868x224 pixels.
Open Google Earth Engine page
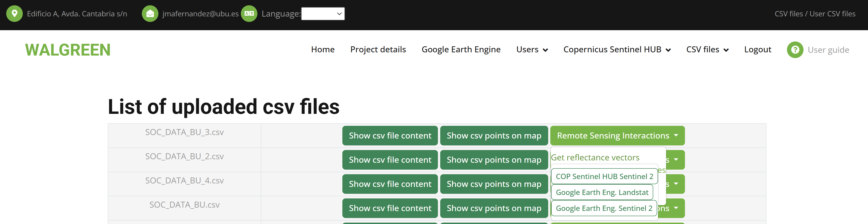(461, 50)
